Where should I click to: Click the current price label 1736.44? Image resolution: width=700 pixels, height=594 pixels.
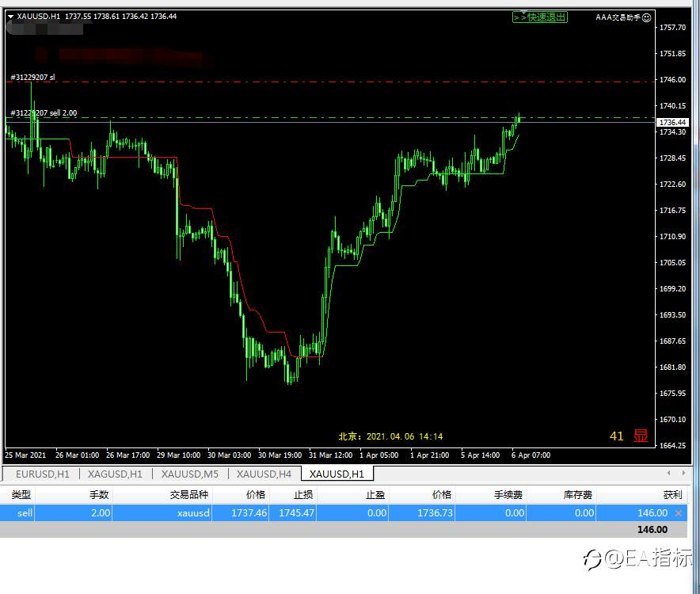click(672, 123)
